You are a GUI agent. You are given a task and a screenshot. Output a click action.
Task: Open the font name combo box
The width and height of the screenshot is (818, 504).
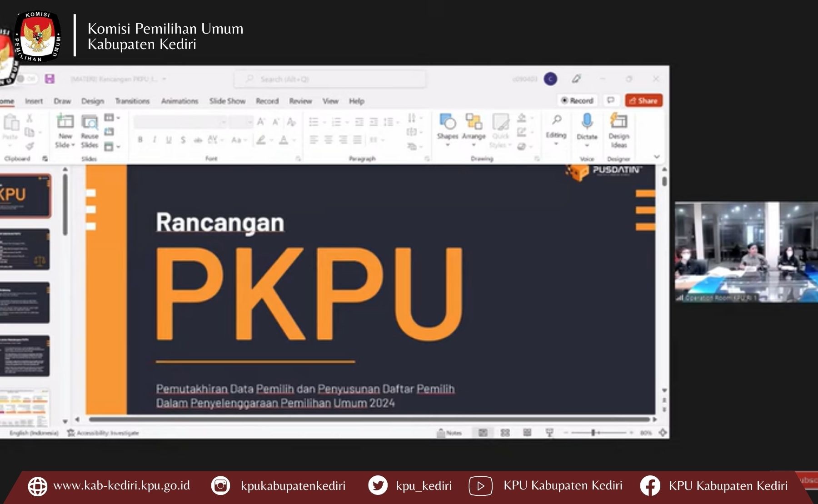[180, 122]
